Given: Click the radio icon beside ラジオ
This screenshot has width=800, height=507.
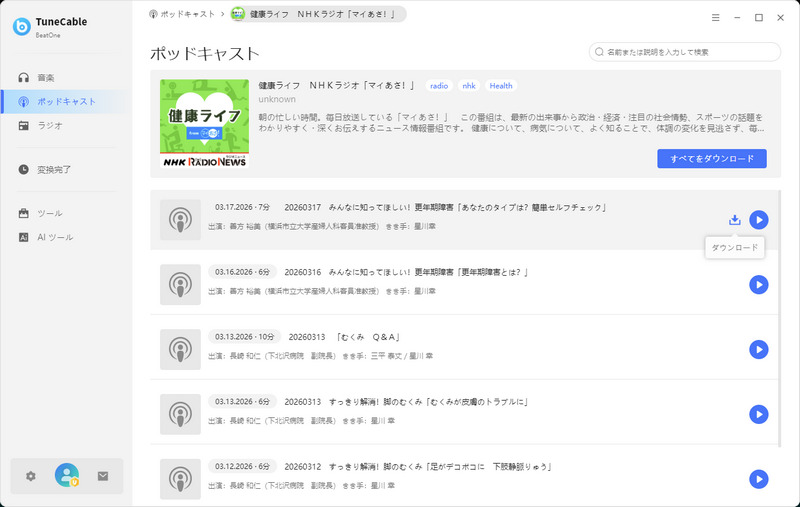Looking at the screenshot, I should pyautogui.click(x=23, y=125).
